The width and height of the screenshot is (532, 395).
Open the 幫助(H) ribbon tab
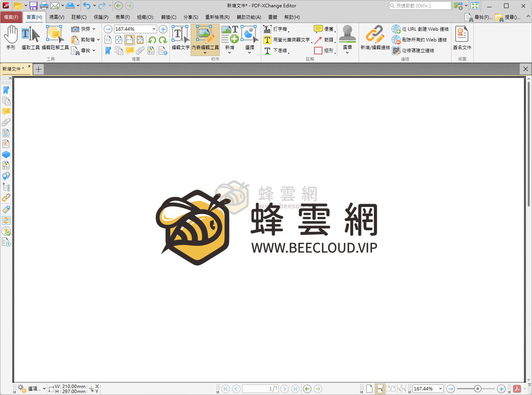coord(292,17)
